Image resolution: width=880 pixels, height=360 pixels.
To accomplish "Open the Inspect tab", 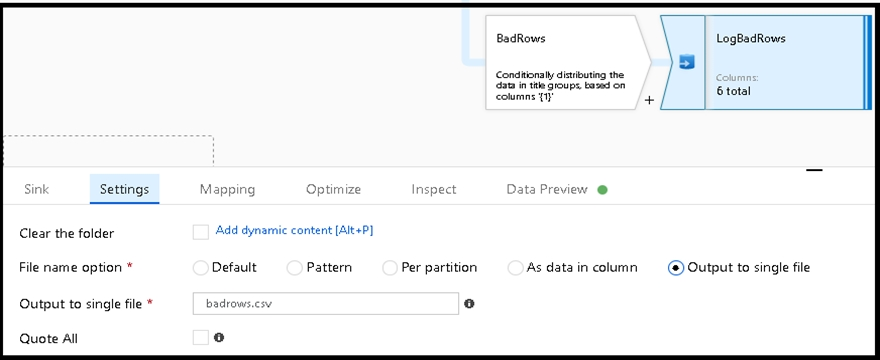I will point(434,189).
